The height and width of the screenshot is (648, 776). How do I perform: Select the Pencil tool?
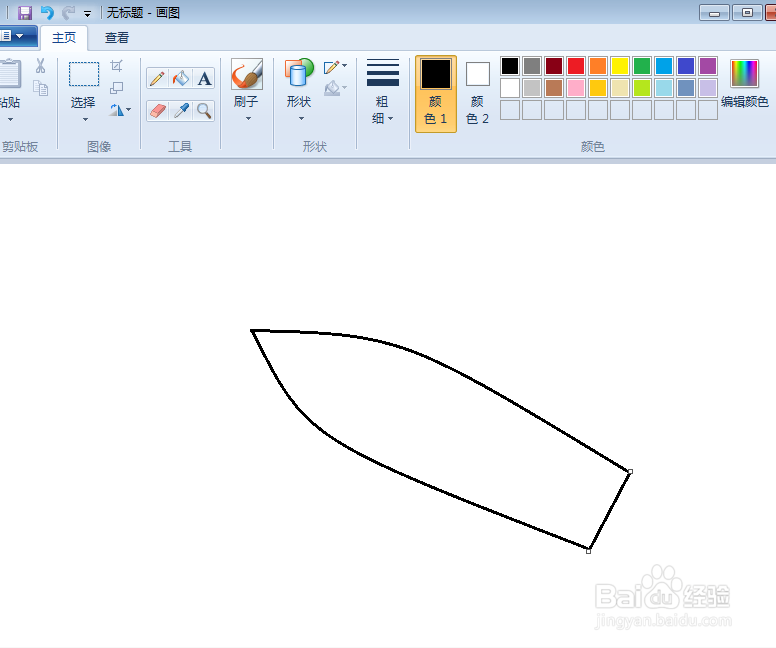[157, 79]
